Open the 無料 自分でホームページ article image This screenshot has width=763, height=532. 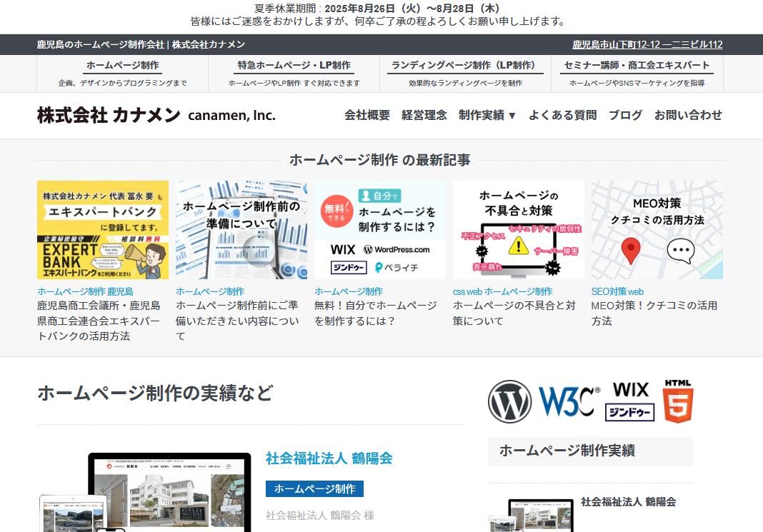coord(379,230)
